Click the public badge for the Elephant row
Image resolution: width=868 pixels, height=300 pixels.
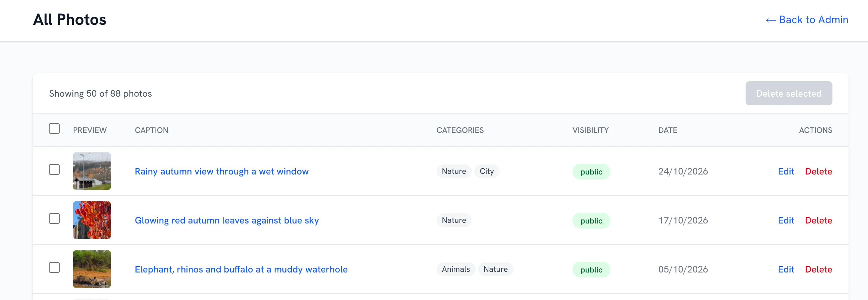pos(591,269)
